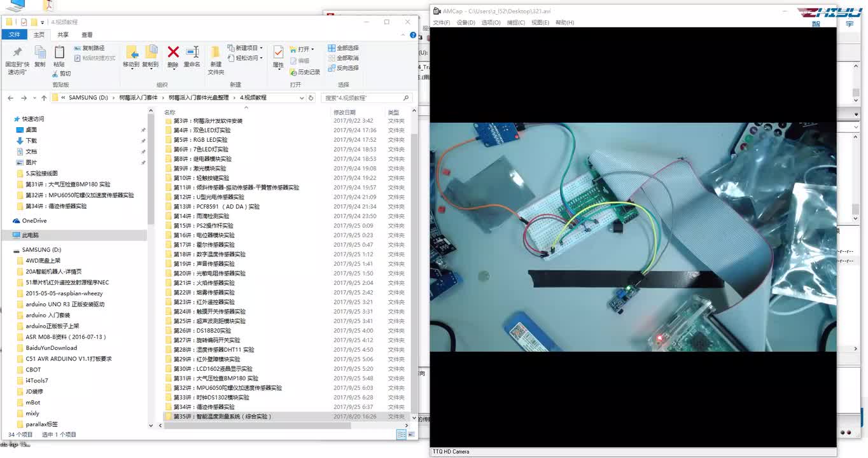Open AMCap Capture (捕捉(C)) menu
This screenshot has height=458, width=868.
[516, 22]
